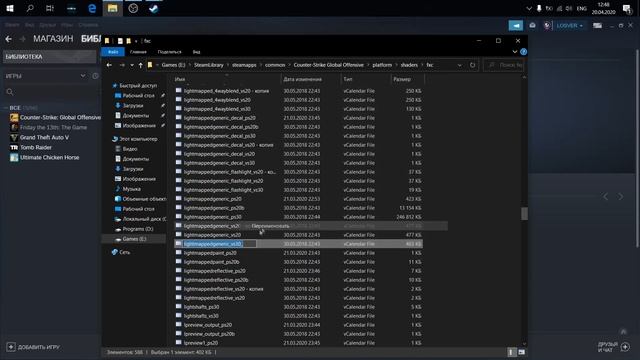Switch Explorer to large icons view mode
Screen dimensions: 640x360
point(522,352)
